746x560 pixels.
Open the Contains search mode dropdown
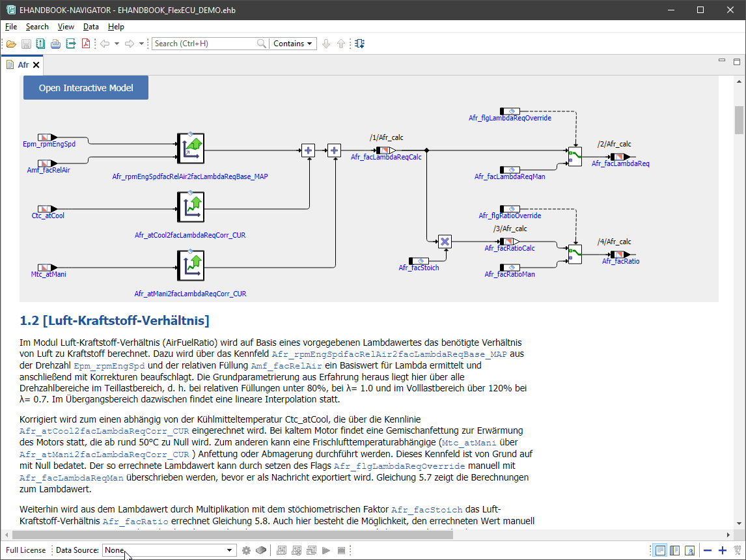(292, 44)
